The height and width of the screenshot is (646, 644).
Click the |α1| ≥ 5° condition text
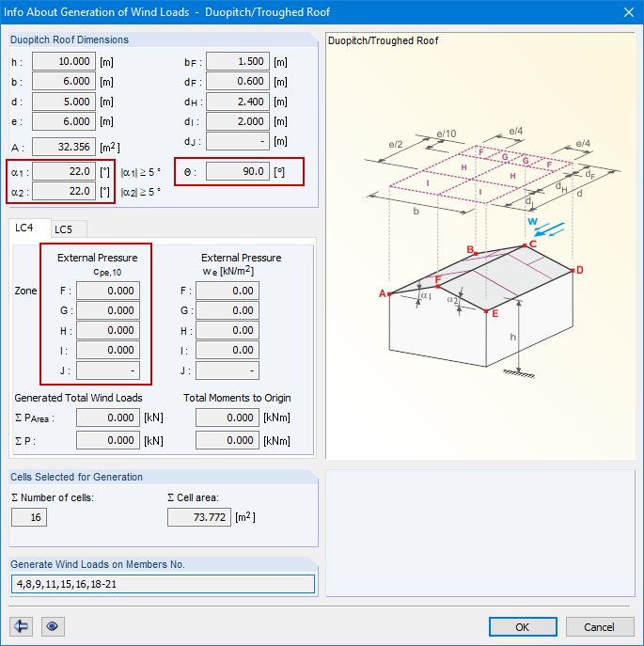point(140,172)
